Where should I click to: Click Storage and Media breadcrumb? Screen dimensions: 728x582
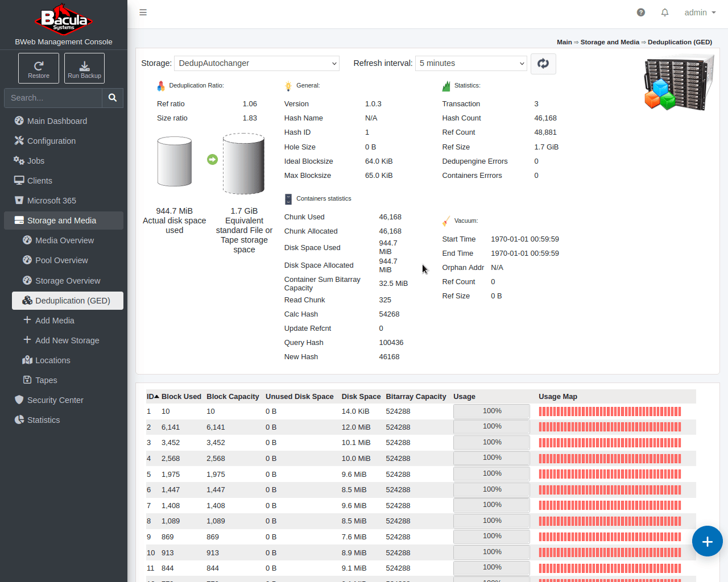point(610,42)
